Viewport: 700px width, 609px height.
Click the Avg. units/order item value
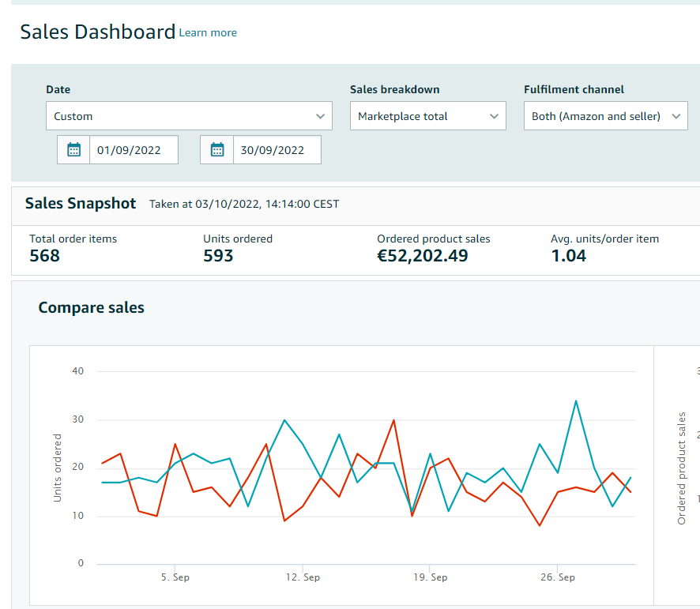pos(568,256)
